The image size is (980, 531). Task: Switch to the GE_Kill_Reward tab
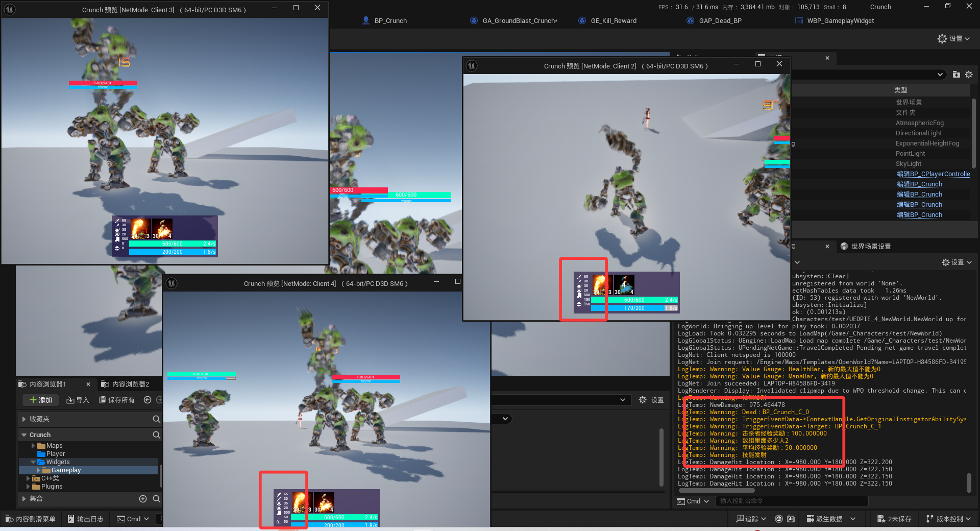coord(607,20)
